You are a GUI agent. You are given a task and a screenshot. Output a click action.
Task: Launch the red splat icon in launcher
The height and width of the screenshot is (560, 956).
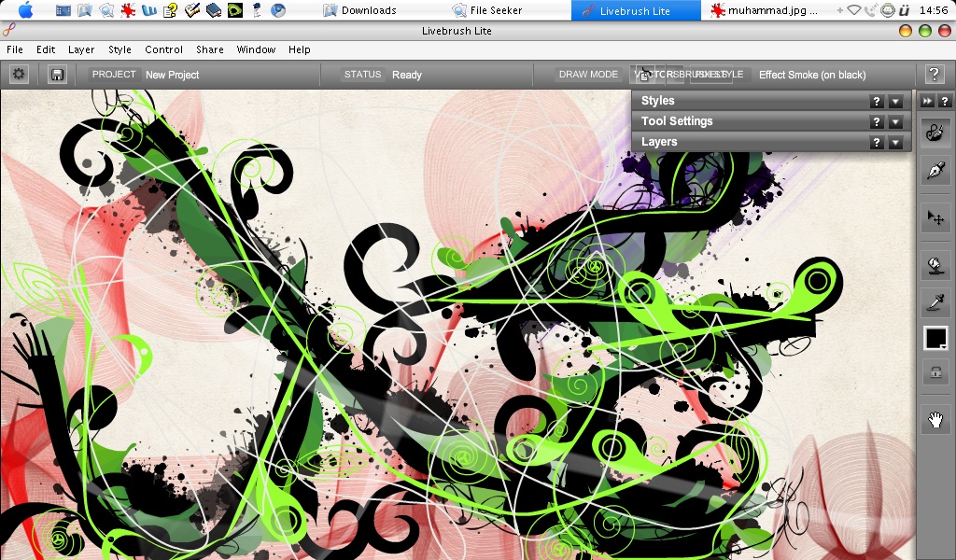[128, 9]
